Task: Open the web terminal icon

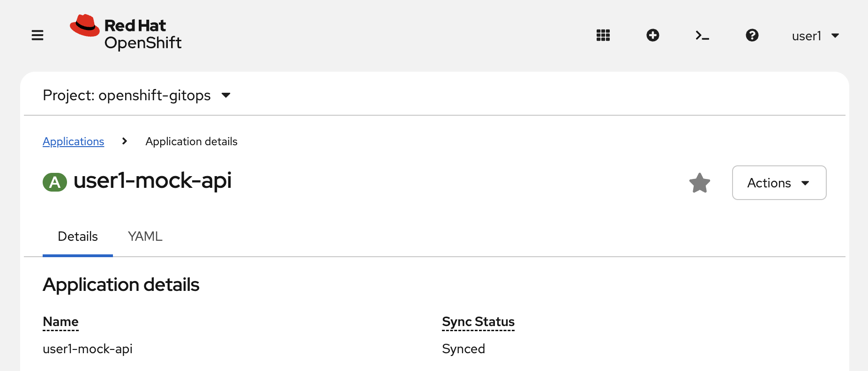Action: click(x=702, y=35)
